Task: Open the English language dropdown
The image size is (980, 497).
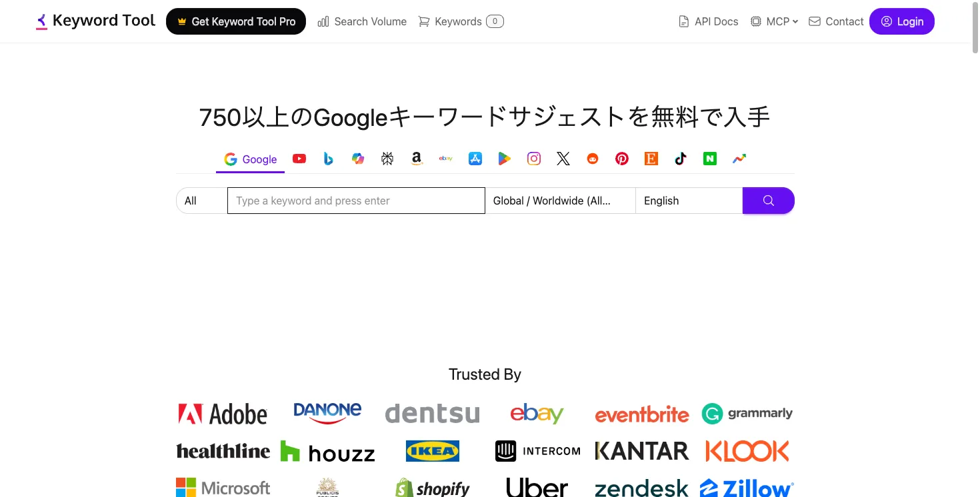Action: pos(689,201)
